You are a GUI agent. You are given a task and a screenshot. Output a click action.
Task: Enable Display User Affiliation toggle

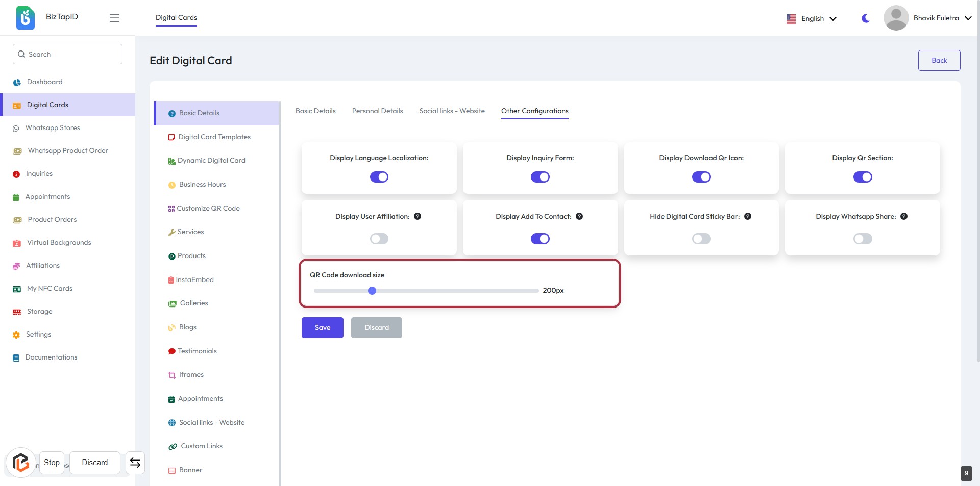click(x=379, y=239)
